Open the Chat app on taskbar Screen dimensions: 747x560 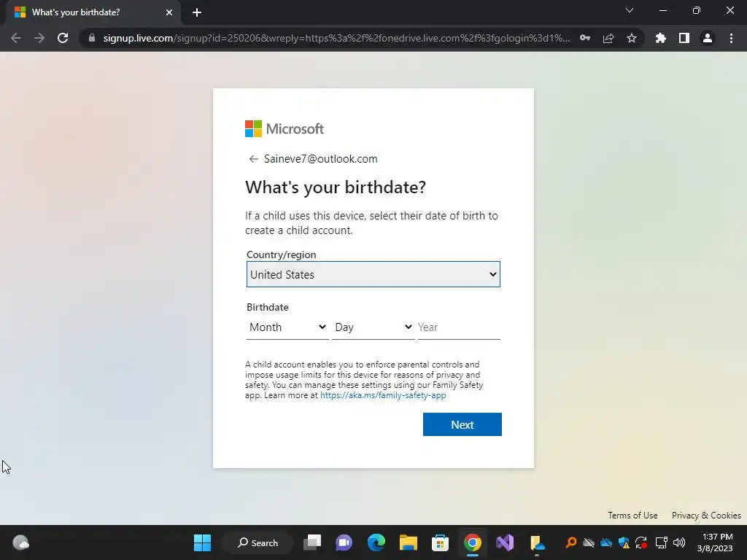pyautogui.click(x=344, y=542)
